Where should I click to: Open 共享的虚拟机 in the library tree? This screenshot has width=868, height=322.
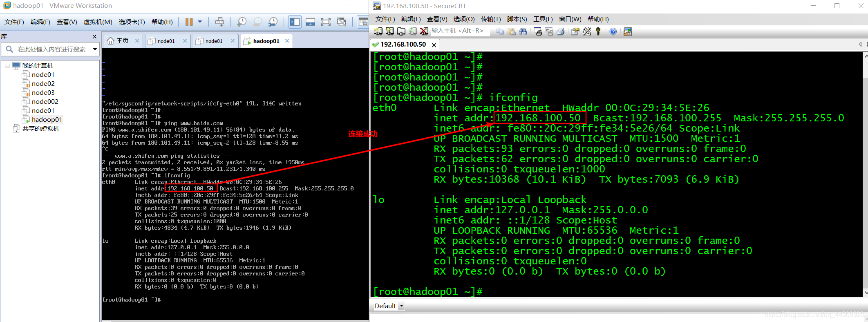point(40,128)
